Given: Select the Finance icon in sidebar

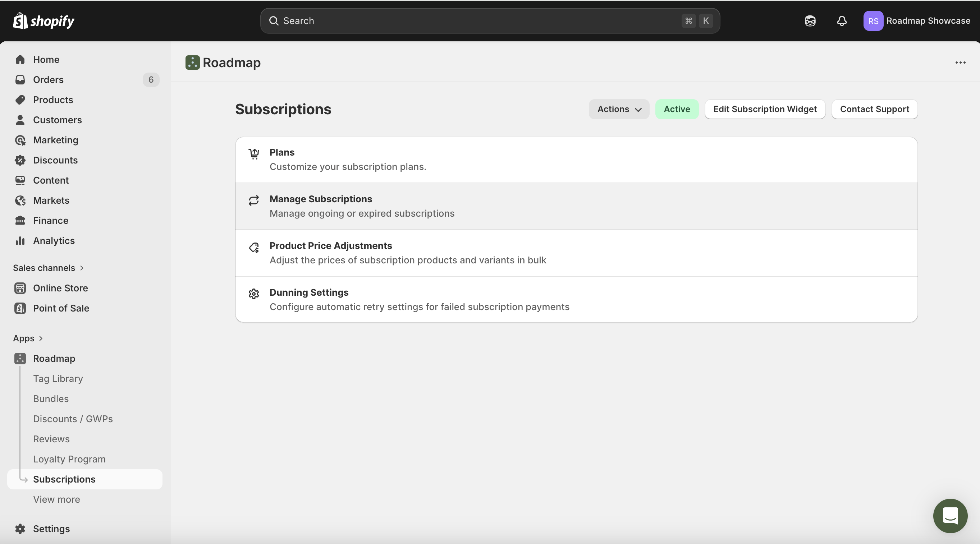Looking at the screenshot, I should [x=20, y=220].
